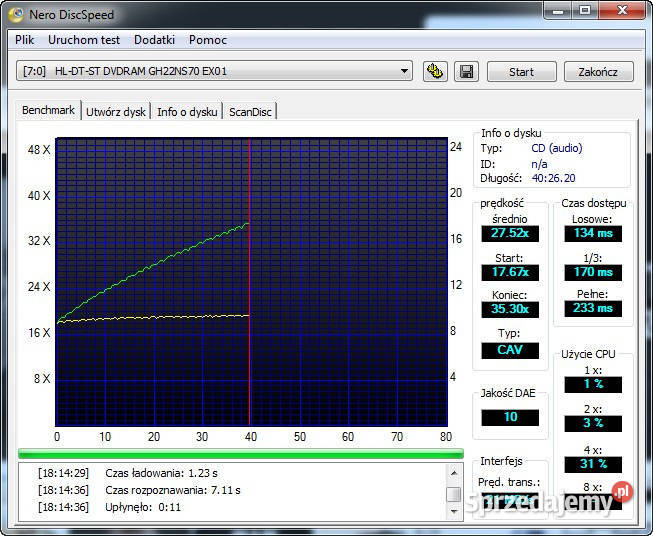Open the drive selection dropdown
The image size is (653, 536).
[x=404, y=71]
